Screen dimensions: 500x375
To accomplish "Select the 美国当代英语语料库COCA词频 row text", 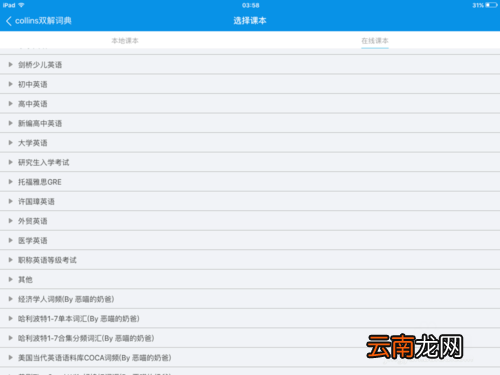I will tap(95, 358).
